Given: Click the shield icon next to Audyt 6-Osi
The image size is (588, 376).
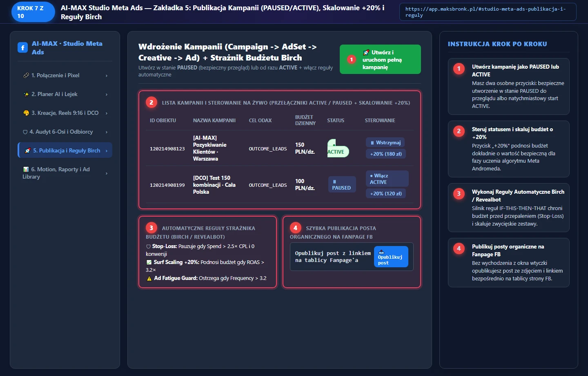Looking at the screenshot, I should 25,132.
